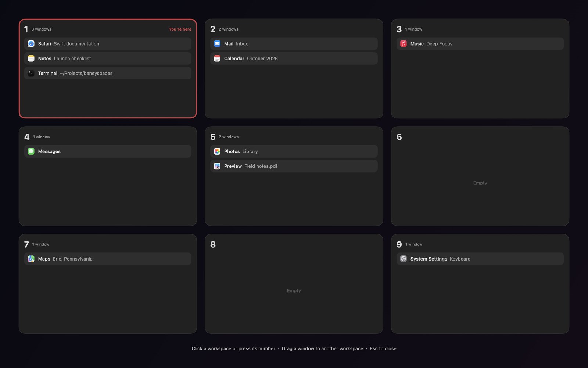Click '1 window' count in workspace 7
The width and height of the screenshot is (588, 368).
tap(41, 244)
